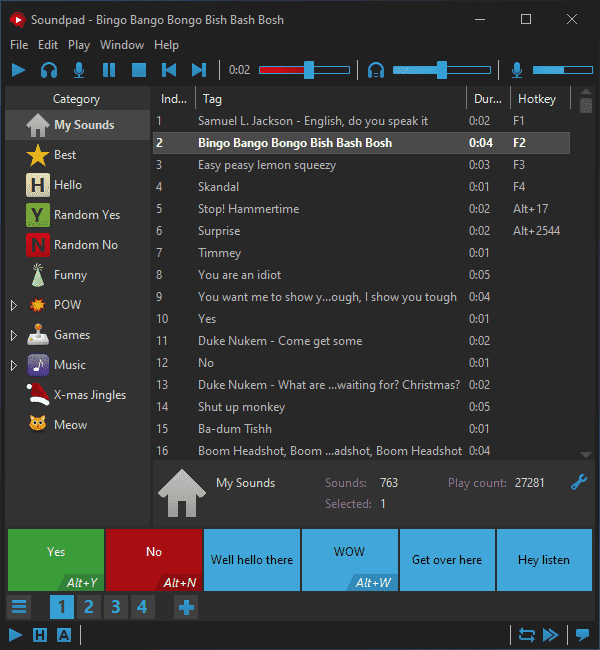This screenshot has width=600, height=650.
Task: Adjust the headphones volume slider handle
Action: (442, 70)
